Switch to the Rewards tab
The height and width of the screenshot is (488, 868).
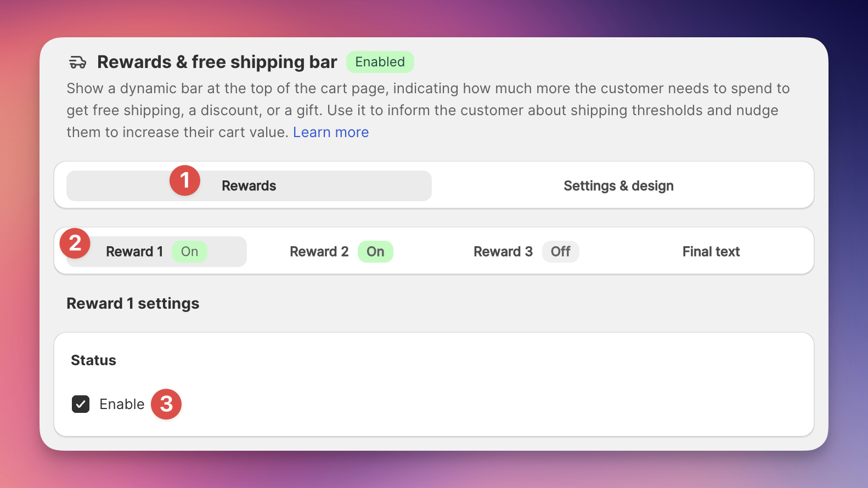[249, 186]
